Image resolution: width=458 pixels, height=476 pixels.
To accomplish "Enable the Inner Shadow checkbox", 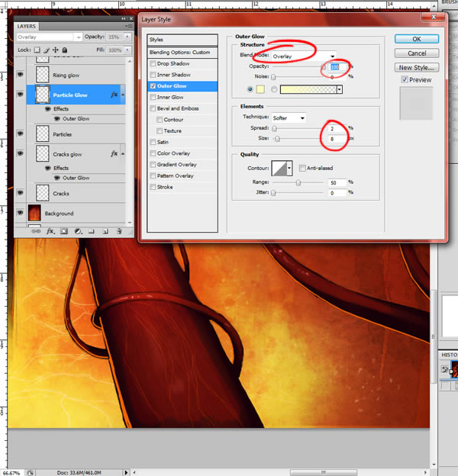I will click(x=153, y=75).
